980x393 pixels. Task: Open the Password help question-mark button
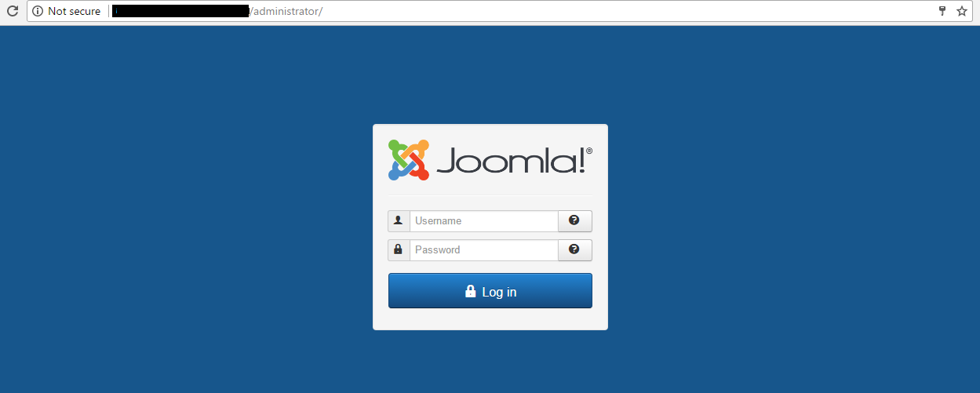pos(574,250)
